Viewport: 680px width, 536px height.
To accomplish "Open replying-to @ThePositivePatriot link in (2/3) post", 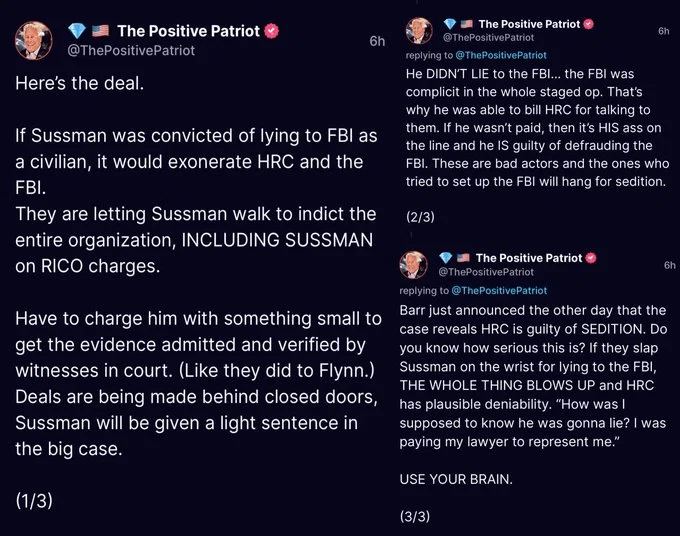I will (501, 56).
